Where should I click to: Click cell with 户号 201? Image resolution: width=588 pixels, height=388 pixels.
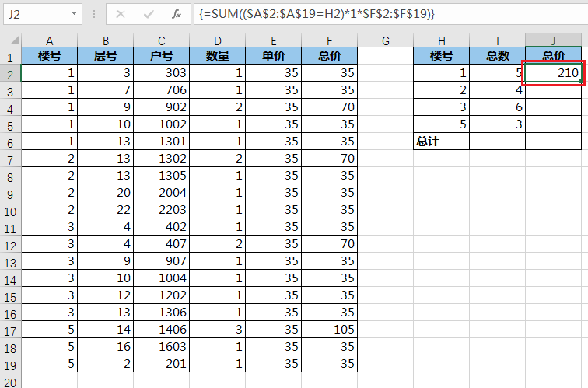[x=161, y=364]
